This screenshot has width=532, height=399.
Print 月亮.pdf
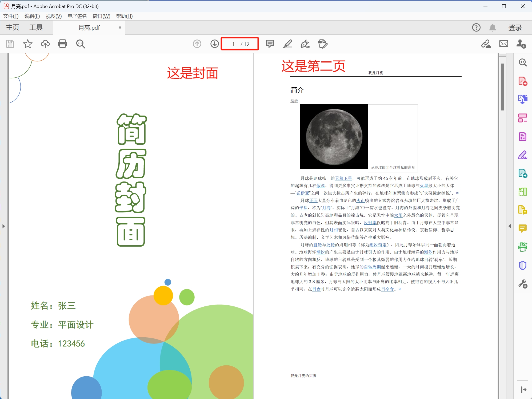(62, 44)
